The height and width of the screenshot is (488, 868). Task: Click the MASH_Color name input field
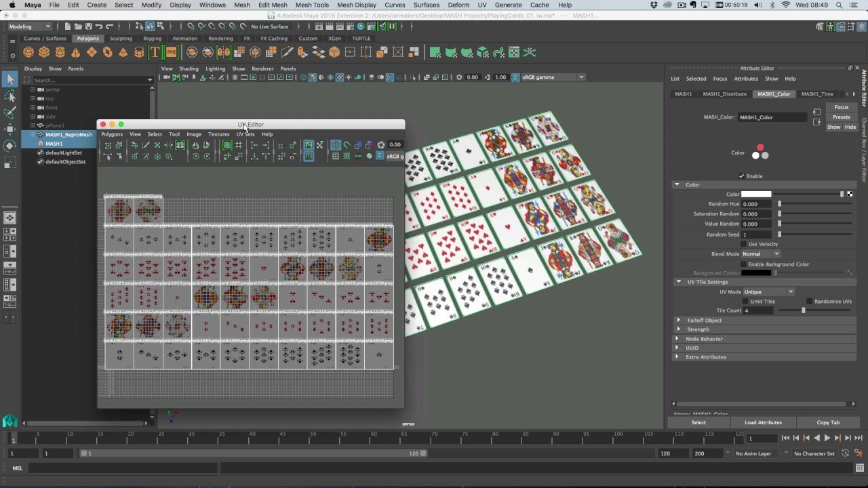pyautogui.click(x=772, y=117)
